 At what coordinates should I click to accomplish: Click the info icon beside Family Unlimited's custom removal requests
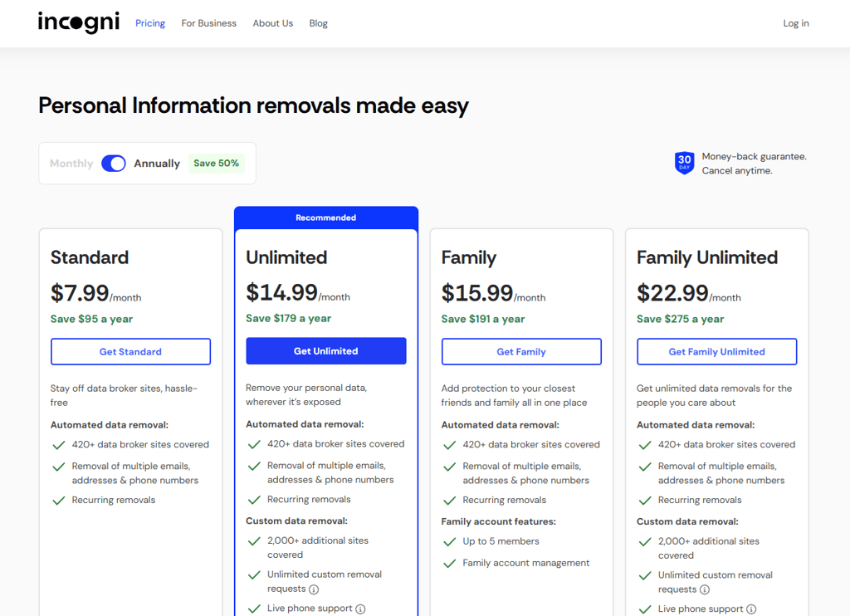tap(704, 589)
